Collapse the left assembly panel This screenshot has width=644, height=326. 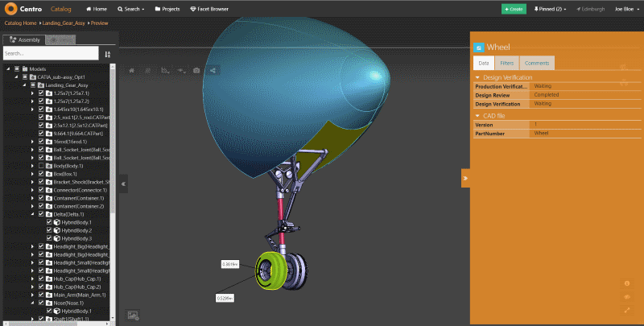(x=123, y=184)
